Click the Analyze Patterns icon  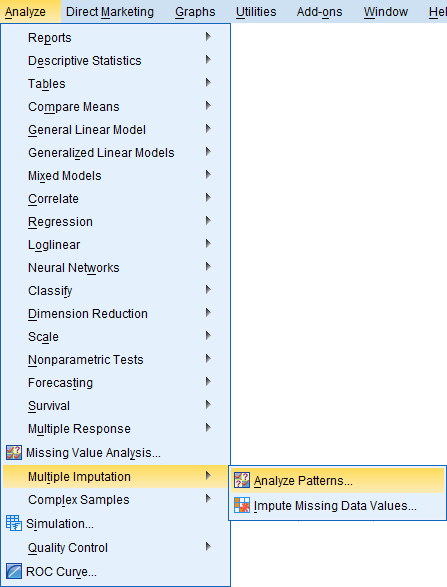point(242,480)
